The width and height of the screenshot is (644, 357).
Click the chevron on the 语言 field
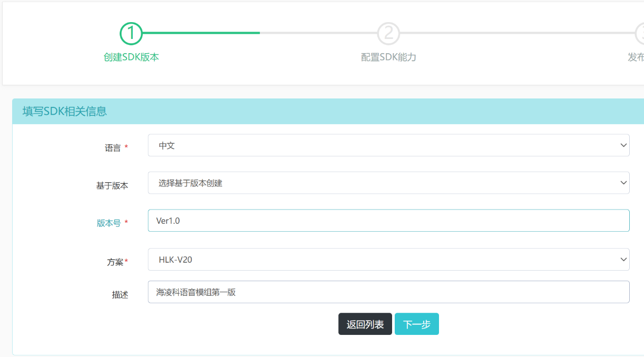click(x=623, y=145)
